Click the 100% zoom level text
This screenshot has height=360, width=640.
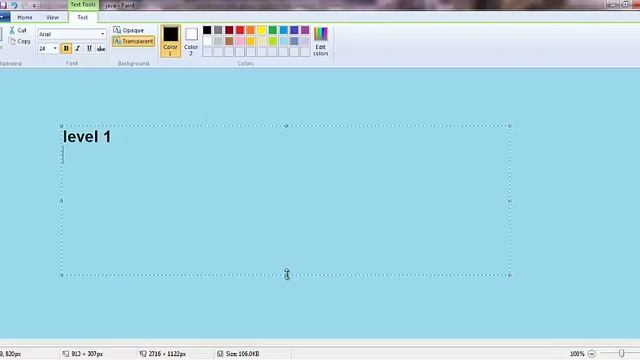tap(577, 354)
